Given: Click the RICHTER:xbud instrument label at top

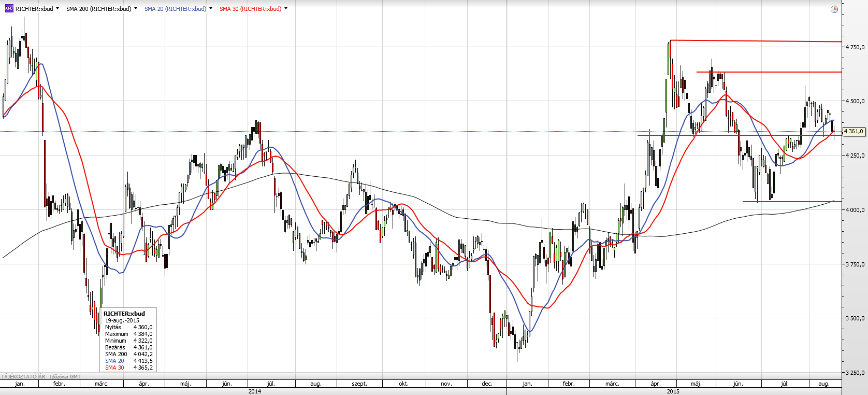Looking at the screenshot, I should pyautogui.click(x=34, y=9).
